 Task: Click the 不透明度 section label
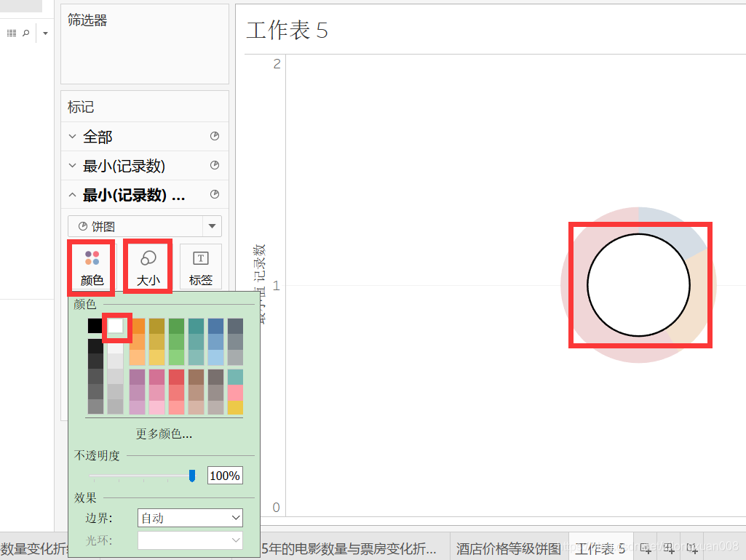(97, 455)
